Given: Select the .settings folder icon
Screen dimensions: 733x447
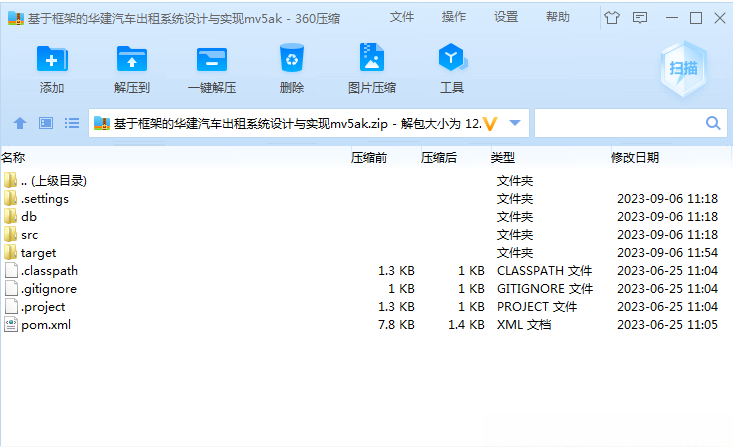Looking at the screenshot, I should click(10, 198).
